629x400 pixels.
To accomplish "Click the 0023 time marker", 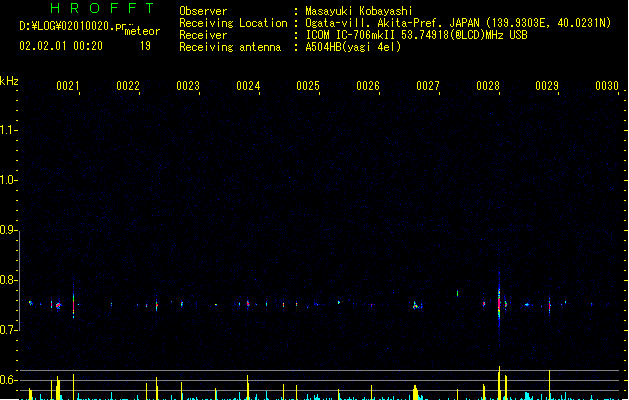I will click(x=188, y=86).
